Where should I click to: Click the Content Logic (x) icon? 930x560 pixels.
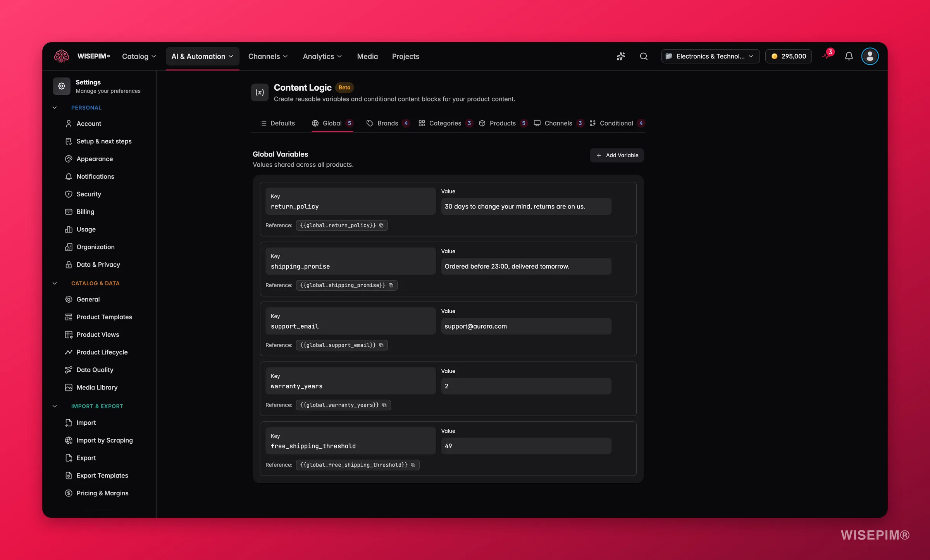point(260,92)
